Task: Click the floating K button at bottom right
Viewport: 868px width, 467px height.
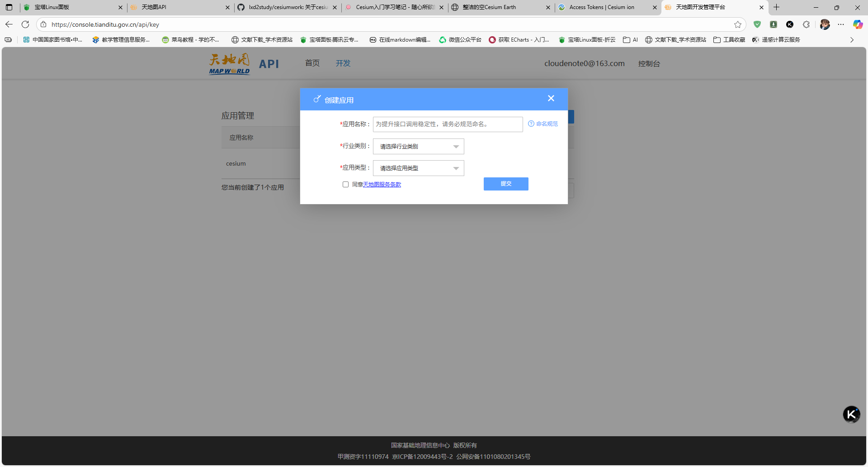Action: click(x=851, y=414)
